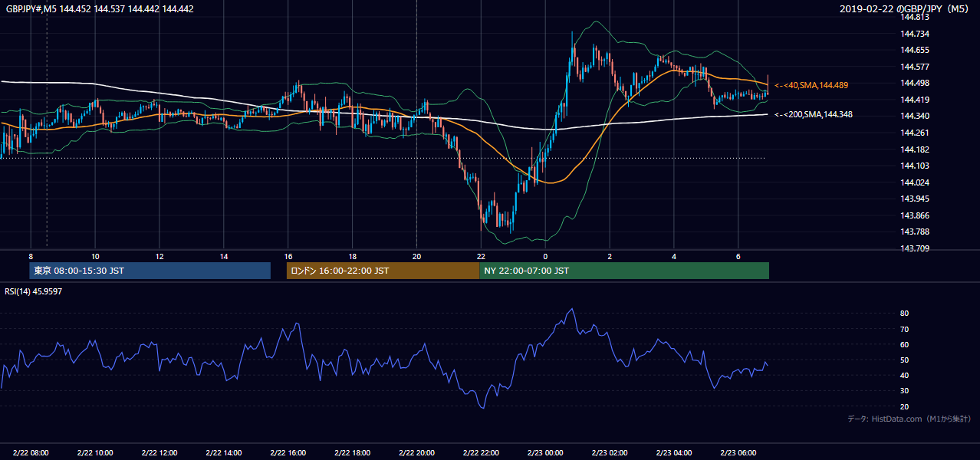Click the 2/23 04:00 time axis label

coord(674,452)
